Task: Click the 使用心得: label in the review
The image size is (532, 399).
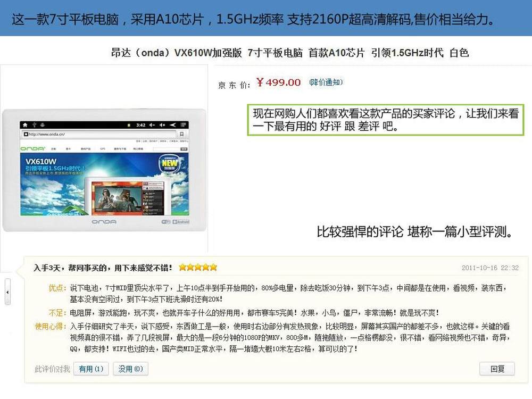Action: pyautogui.click(x=51, y=327)
